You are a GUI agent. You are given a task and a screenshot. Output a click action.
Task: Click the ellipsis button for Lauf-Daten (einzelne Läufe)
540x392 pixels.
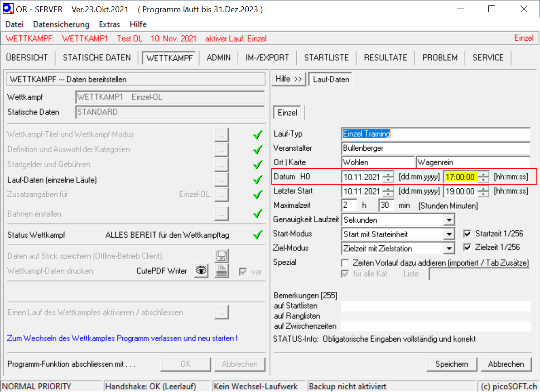(x=221, y=180)
